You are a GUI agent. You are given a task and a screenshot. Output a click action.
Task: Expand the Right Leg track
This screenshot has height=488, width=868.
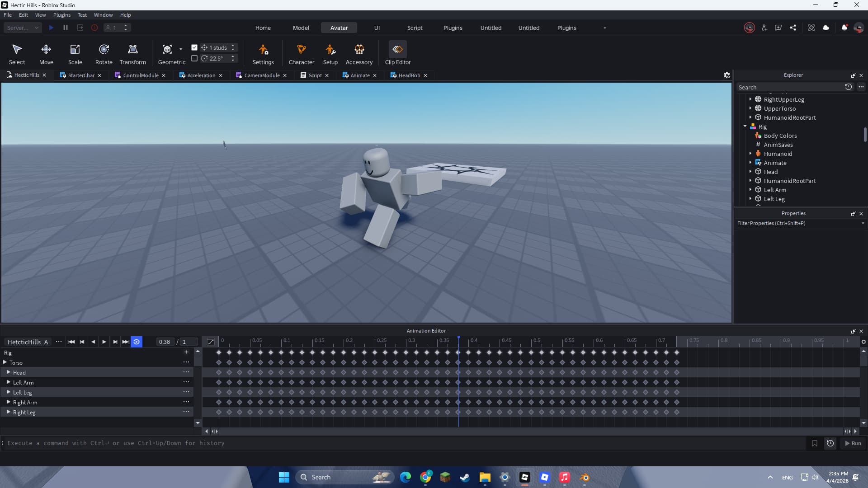(8, 412)
